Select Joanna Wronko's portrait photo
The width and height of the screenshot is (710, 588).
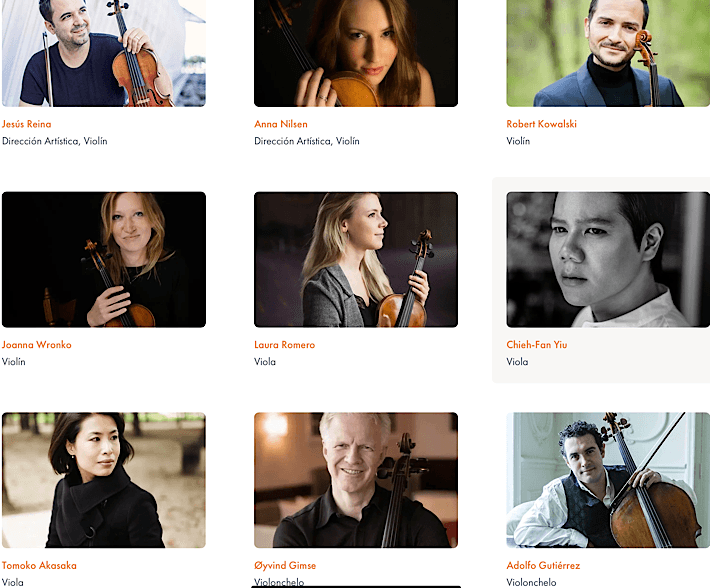104,259
